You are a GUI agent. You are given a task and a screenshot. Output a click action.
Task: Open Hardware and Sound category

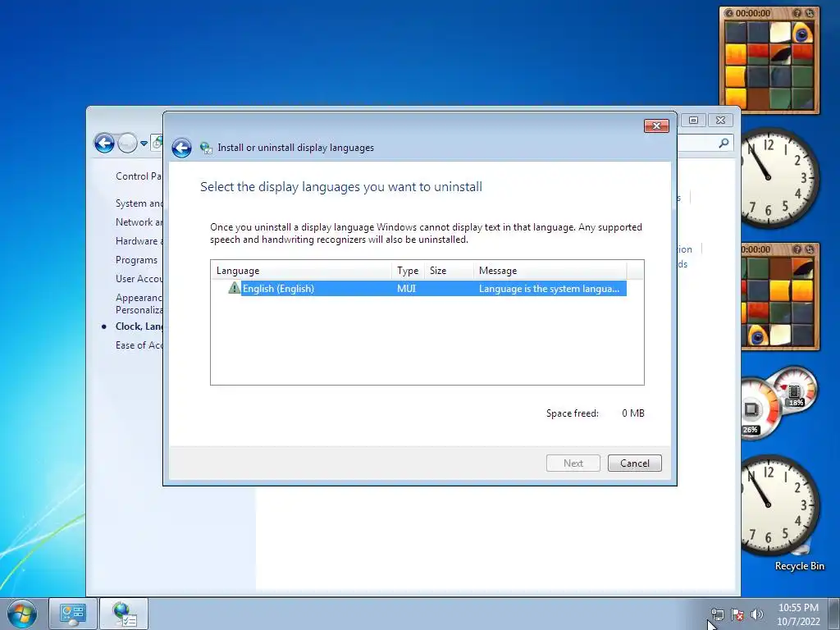tap(139, 241)
